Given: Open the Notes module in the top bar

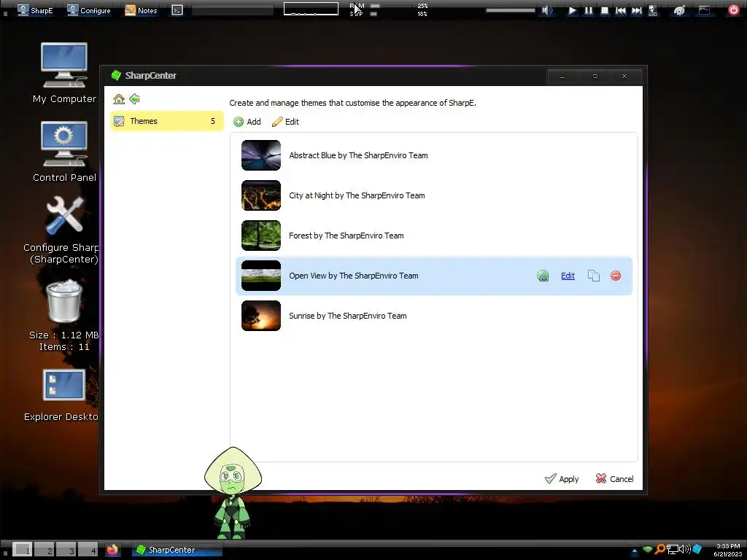Looking at the screenshot, I should pos(141,10).
